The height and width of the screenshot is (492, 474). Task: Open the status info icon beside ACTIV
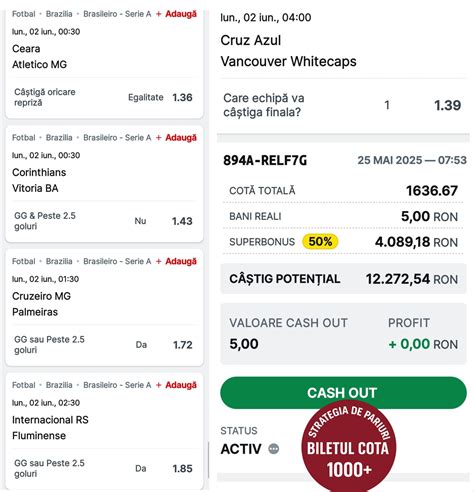[x=274, y=449]
